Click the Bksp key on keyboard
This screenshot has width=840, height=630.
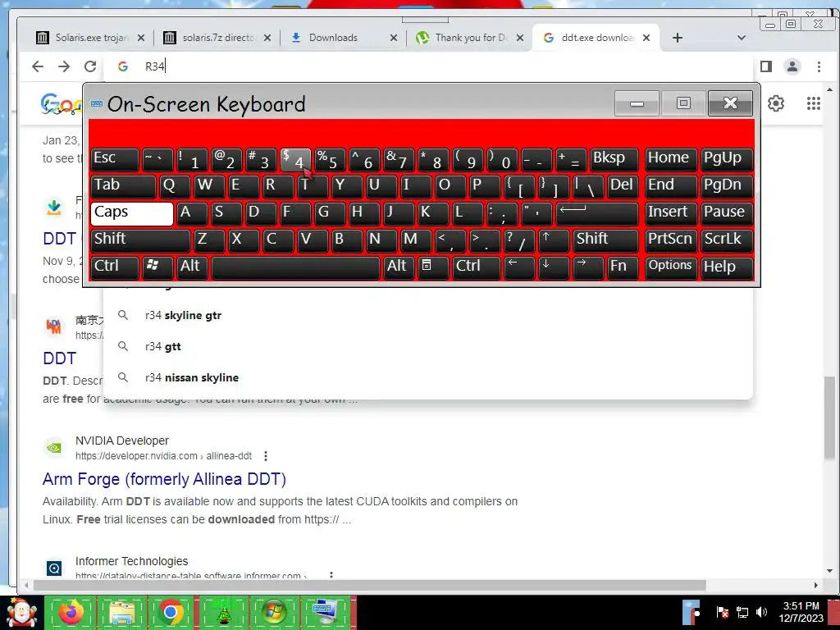coord(614,159)
